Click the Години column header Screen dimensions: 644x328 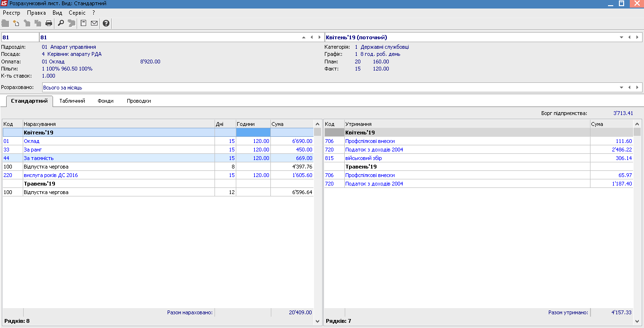(253, 124)
